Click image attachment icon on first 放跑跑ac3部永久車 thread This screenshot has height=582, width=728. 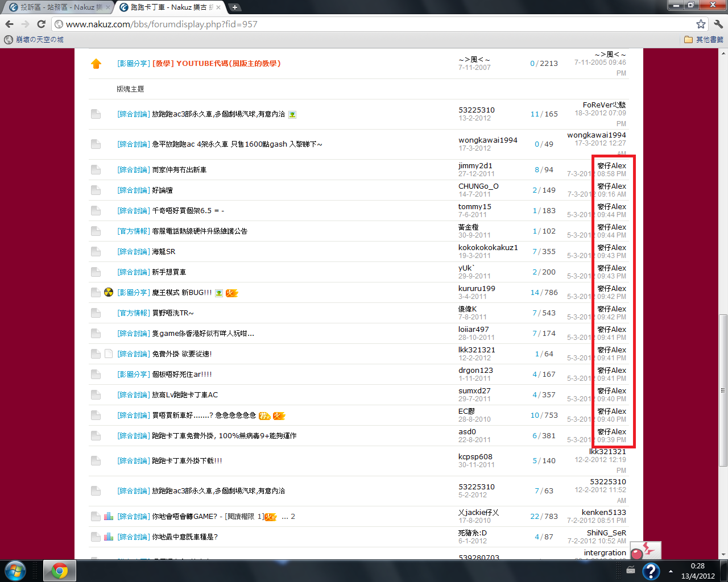(x=292, y=114)
